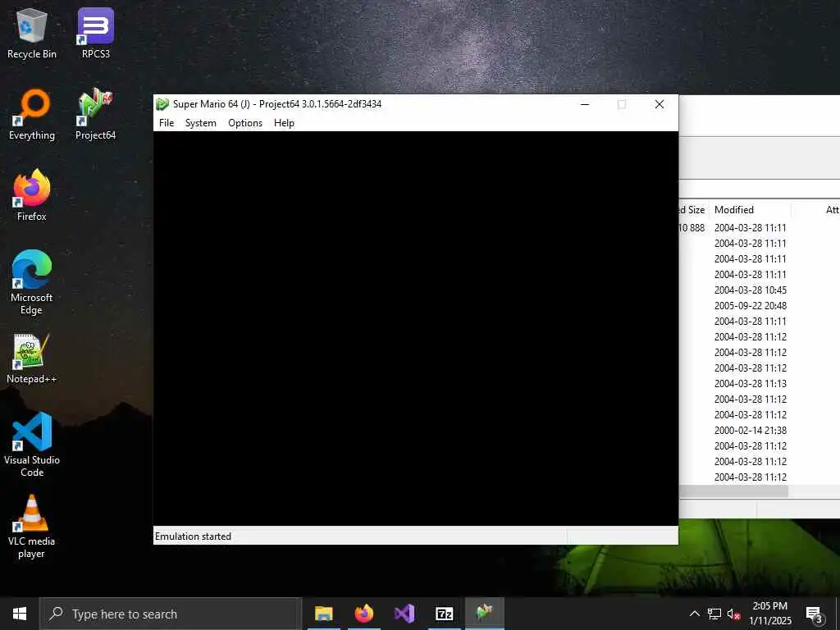Open the network status tray icon
The width and height of the screenshot is (840, 630).
714,614
